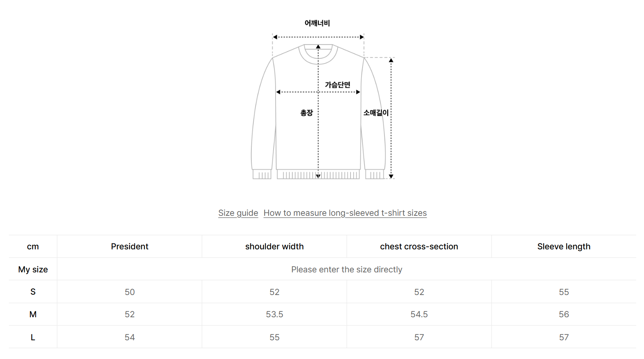Select the My size row label
The width and height of the screenshot is (644, 359).
33,270
